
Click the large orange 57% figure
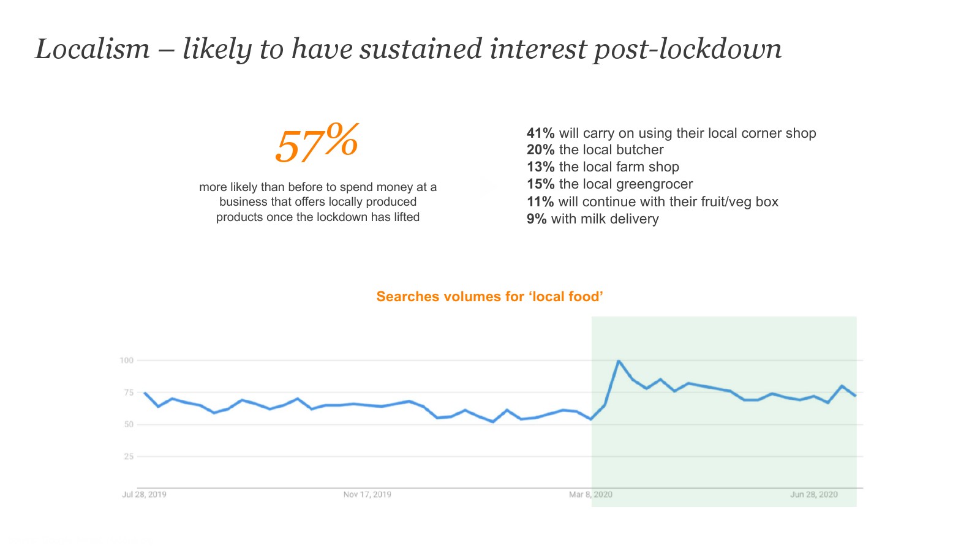tap(317, 143)
